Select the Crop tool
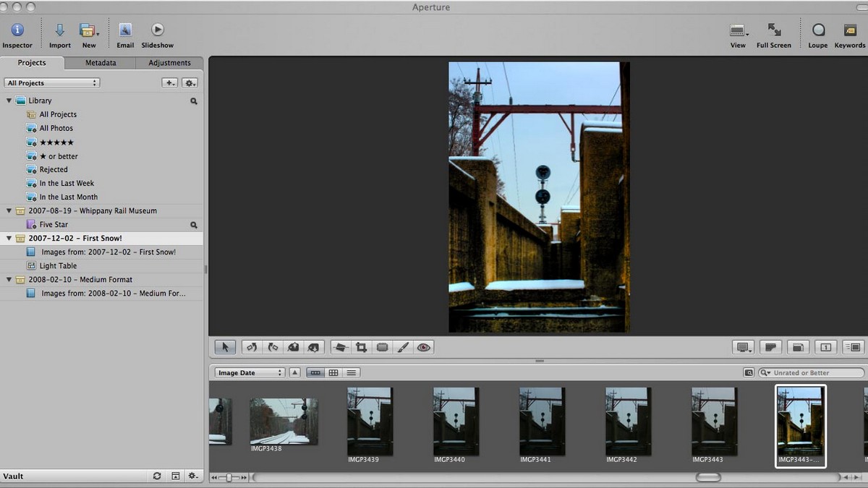 (361, 347)
